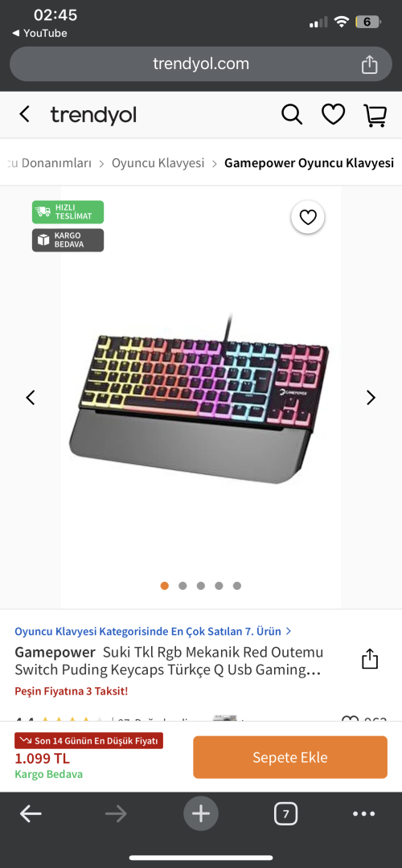Share the product using the share icon
402x868 pixels.
[x=369, y=659]
